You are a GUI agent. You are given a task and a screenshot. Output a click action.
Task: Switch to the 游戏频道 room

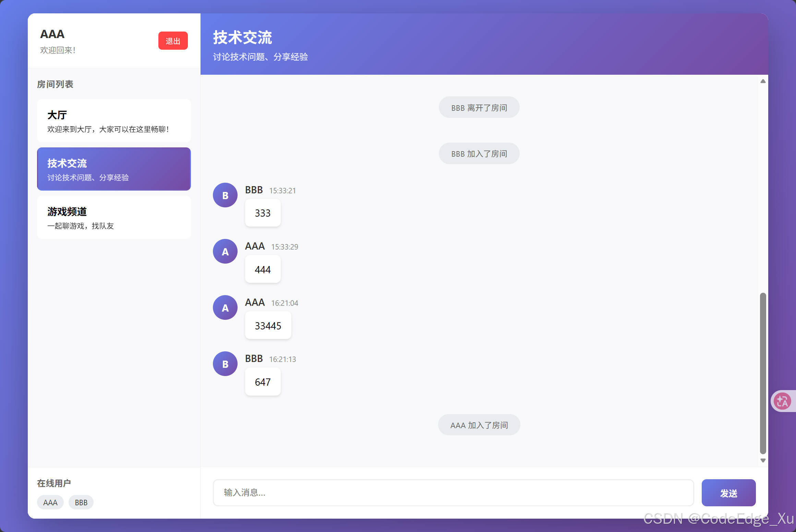[x=114, y=217]
